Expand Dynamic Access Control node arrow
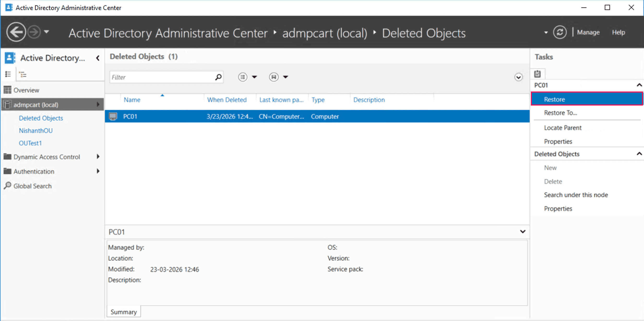 pyautogui.click(x=98, y=157)
